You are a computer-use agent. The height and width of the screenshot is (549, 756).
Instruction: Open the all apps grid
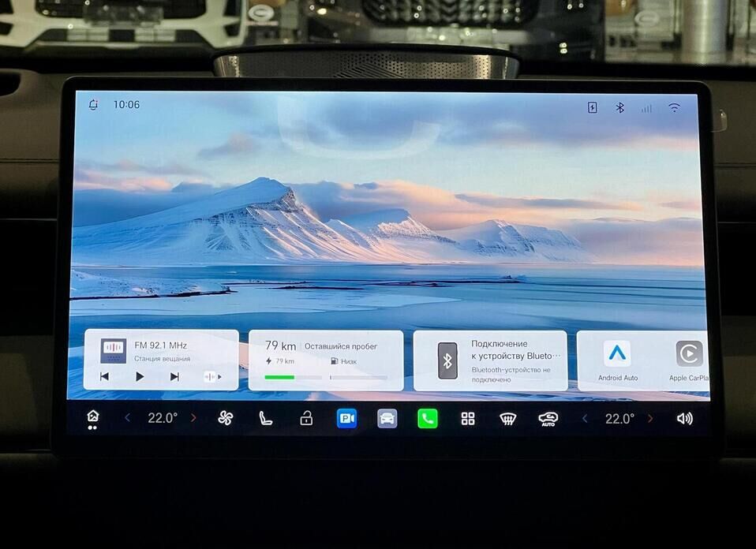tap(468, 418)
